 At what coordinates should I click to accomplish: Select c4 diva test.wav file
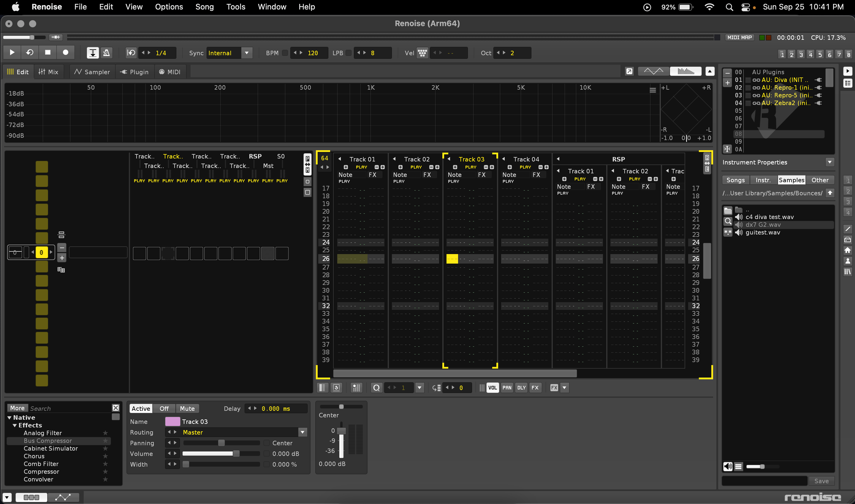[x=769, y=217]
